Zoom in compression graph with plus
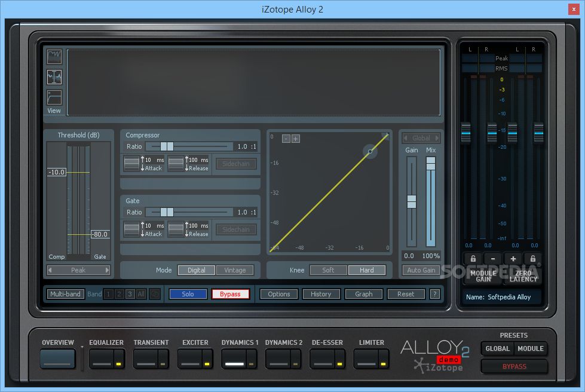The width and height of the screenshot is (585, 392). click(295, 139)
